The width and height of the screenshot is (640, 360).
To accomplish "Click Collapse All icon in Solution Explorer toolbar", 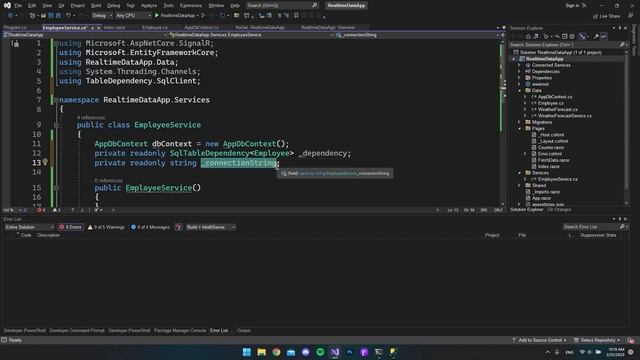I will click(564, 37).
